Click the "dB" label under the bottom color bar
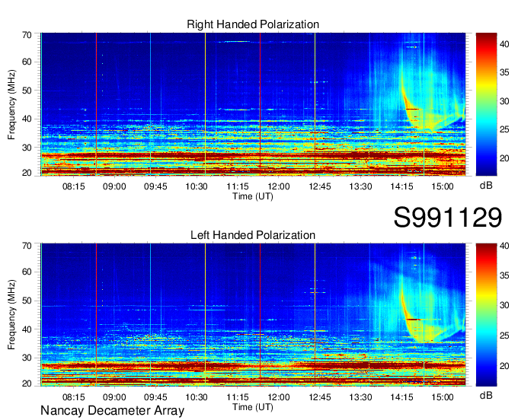Screen dimensions: 518x420 point(486,395)
